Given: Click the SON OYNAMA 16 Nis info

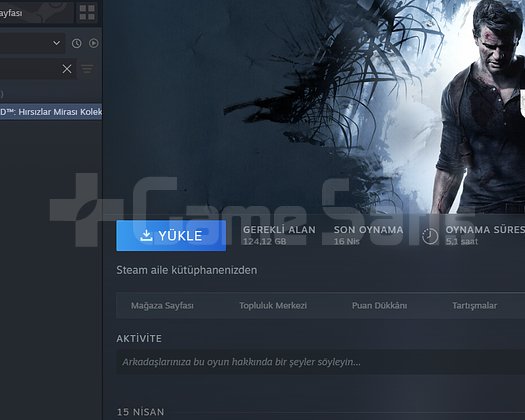Looking at the screenshot, I should pos(368,235).
